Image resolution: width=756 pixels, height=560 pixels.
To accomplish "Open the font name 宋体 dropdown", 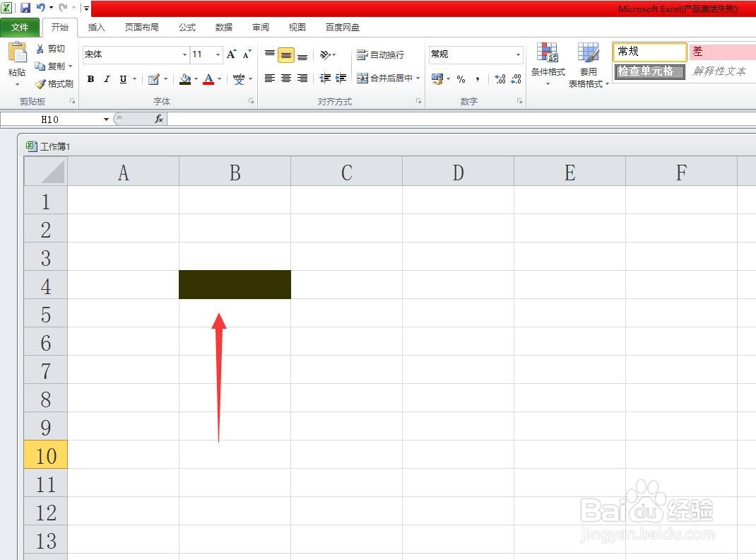I will pos(184,54).
